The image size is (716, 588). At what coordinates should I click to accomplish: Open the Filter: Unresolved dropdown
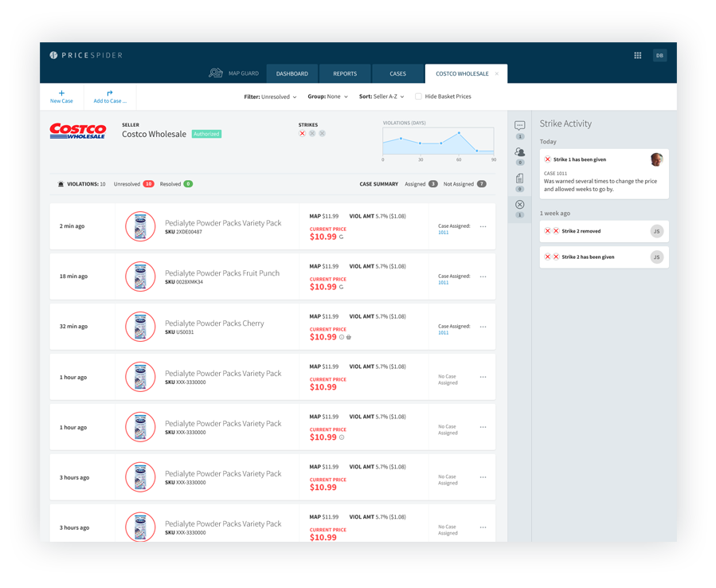tap(270, 97)
